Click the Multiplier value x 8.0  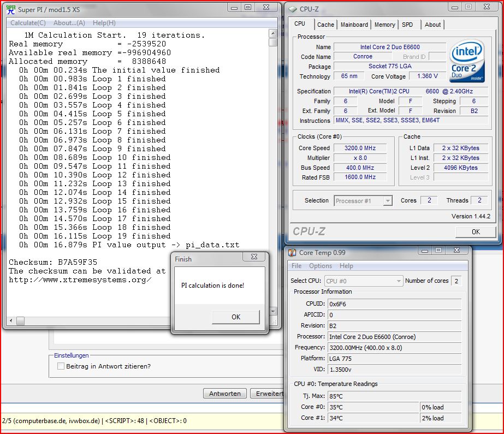click(360, 158)
